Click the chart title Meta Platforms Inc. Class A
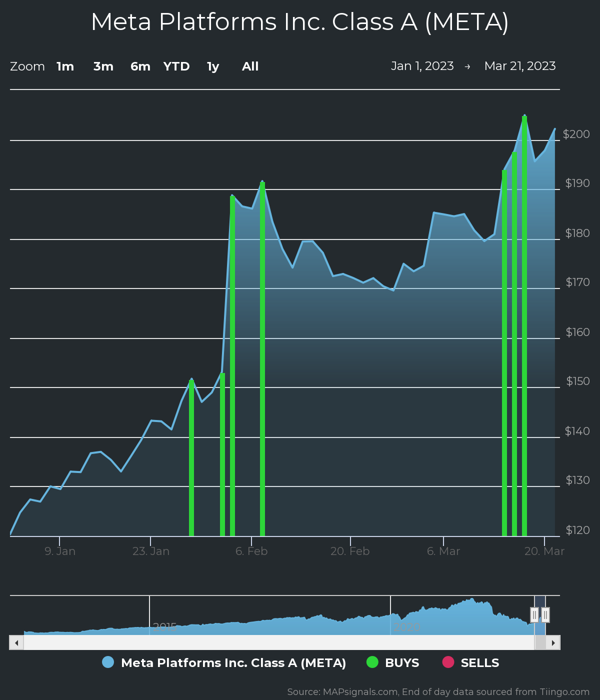 (300, 22)
